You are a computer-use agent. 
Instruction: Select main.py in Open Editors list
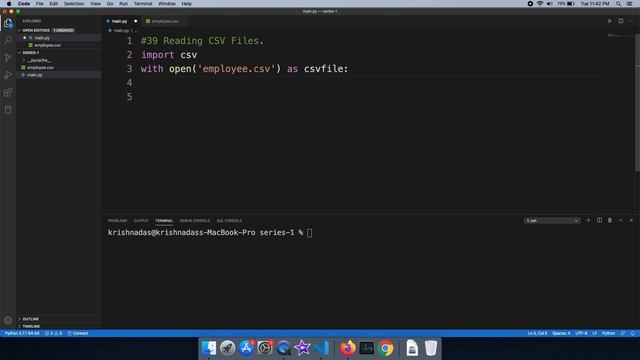(x=59, y=38)
